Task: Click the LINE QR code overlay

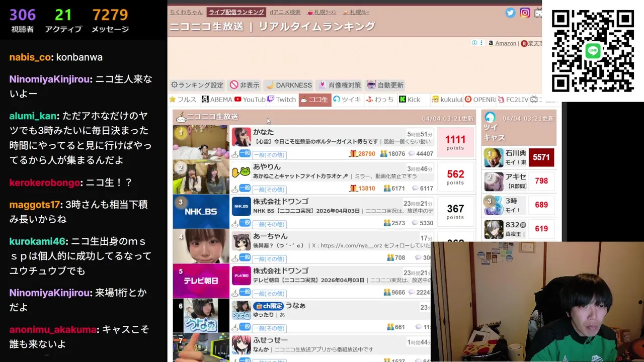Action: 593,51
